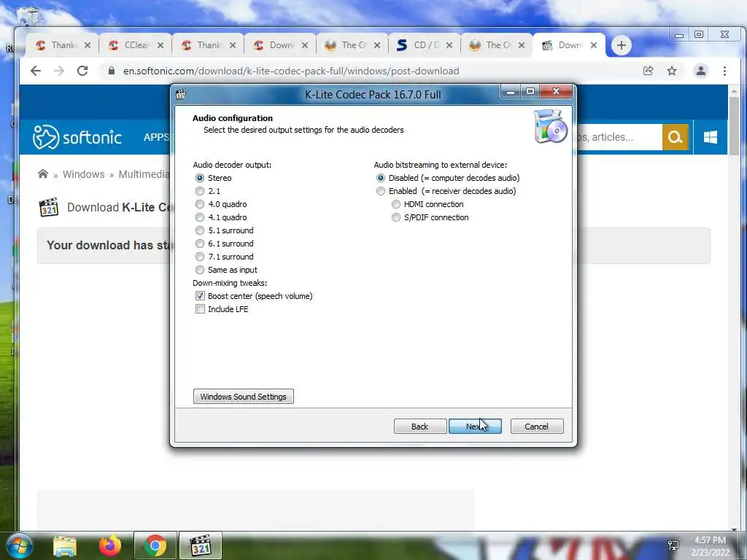Click the share page icon in address bar
The height and width of the screenshot is (560, 747).
point(649,71)
